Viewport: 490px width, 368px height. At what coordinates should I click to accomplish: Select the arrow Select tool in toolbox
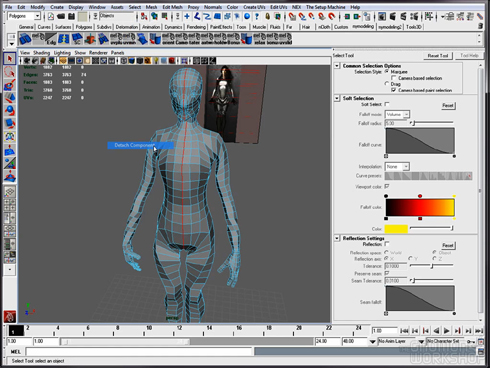coord(10,59)
